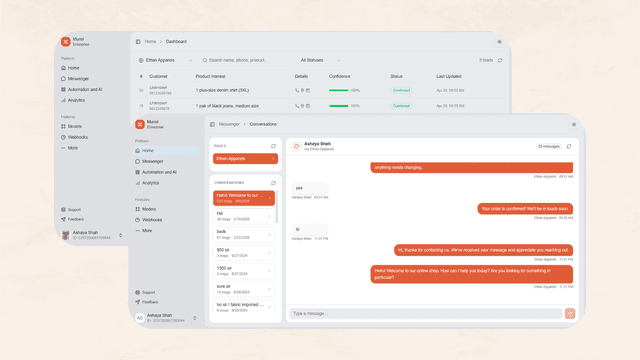Open Models in the Messenger window sidebar
The height and width of the screenshot is (360, 640).
click(146, 209)
